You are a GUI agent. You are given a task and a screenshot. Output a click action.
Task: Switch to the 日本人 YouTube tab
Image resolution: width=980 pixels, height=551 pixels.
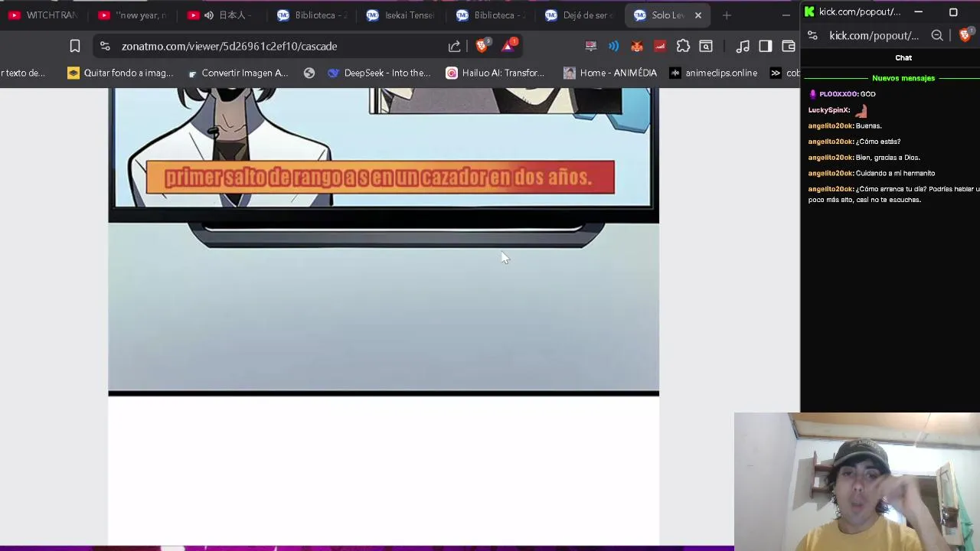(x=224, y=15)
